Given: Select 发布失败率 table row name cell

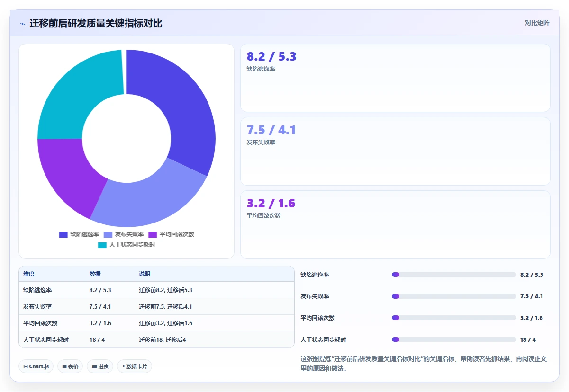Looking at the screenshot, I should (37, 307).
